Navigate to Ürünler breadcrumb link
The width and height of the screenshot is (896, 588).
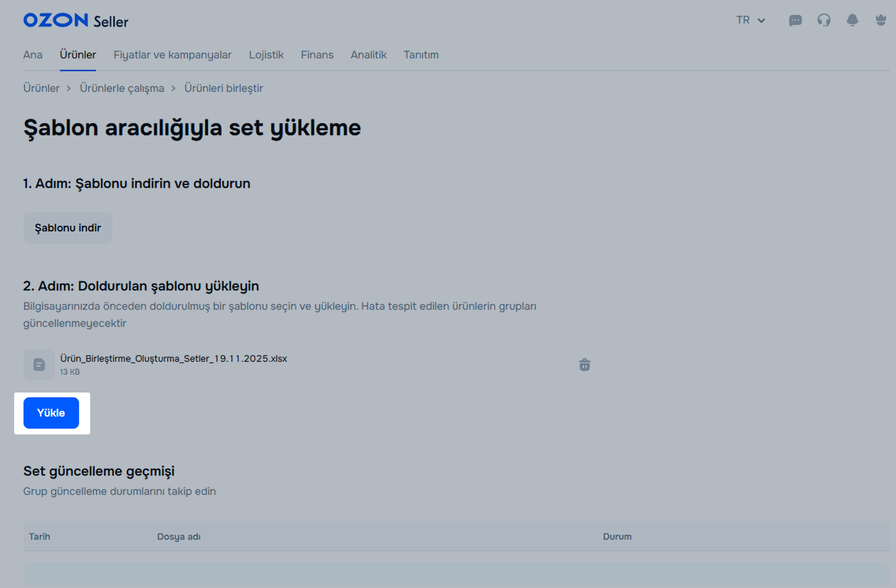coord(41,88)
